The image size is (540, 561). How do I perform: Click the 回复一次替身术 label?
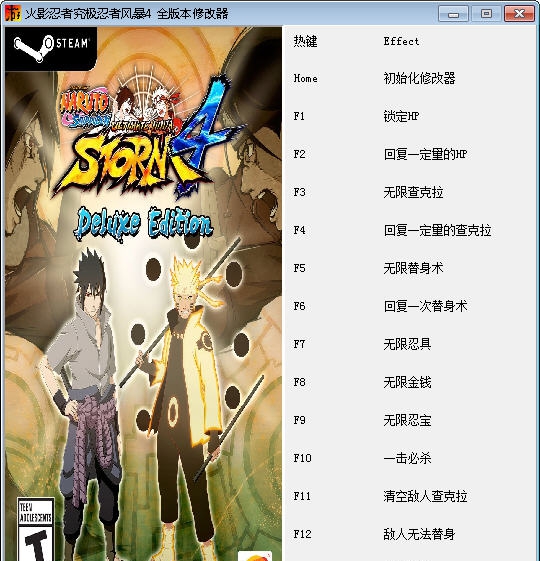425,306
